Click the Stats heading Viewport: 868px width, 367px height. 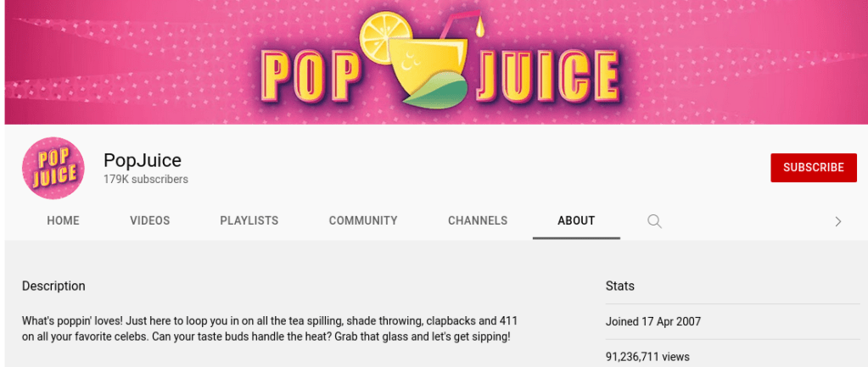[620, 286]
